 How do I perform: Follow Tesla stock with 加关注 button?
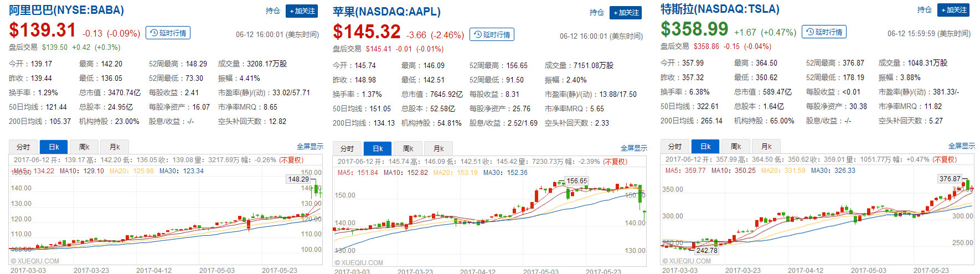(953, 10)
